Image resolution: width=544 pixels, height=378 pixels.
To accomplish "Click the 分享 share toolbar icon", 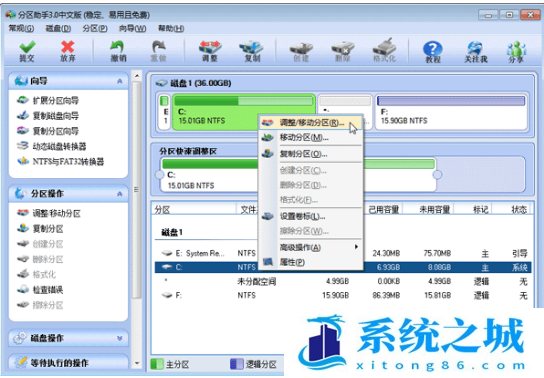I will click(516, 52).
